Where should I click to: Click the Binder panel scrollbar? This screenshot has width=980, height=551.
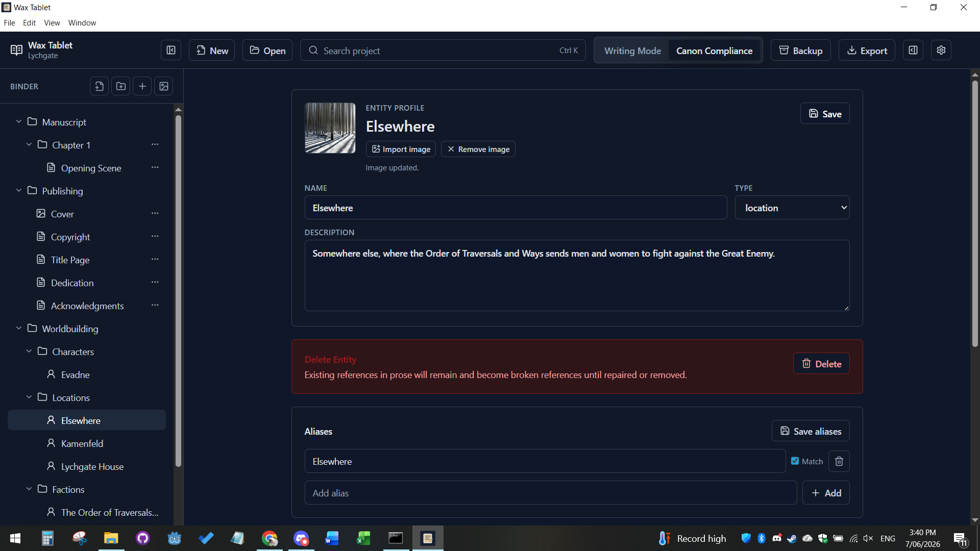point(178,291)
